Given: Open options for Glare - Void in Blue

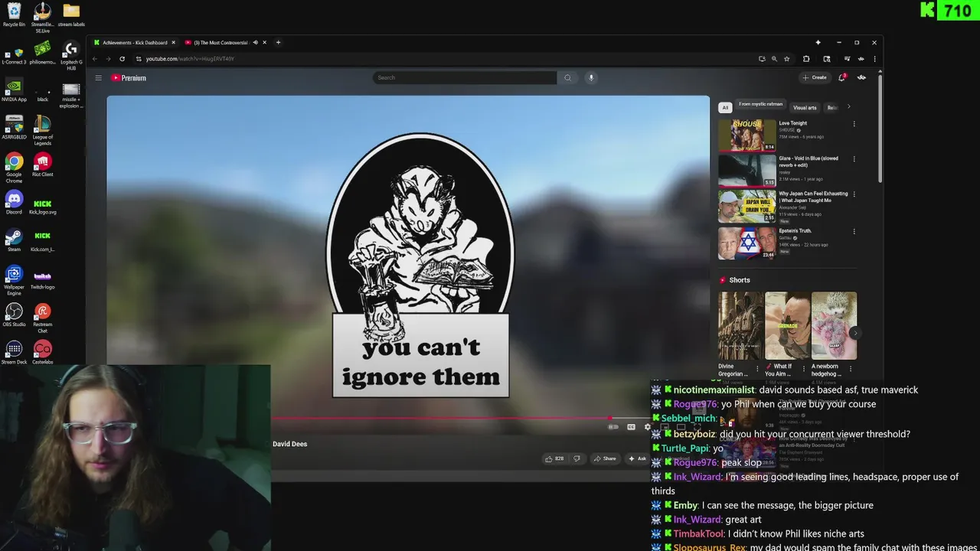Looking at the screenshot, I should pyautogui.click(x=854, y=159).
